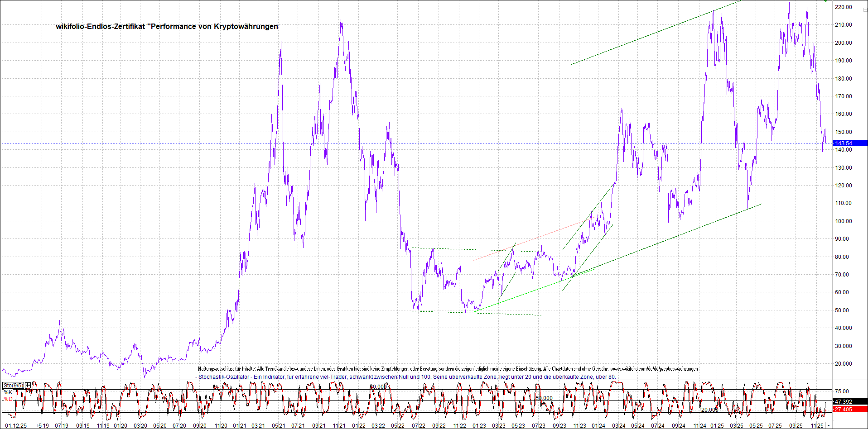Expand the stochastic panel plus icon
The image size is (868, 429).
coord(28,386)
